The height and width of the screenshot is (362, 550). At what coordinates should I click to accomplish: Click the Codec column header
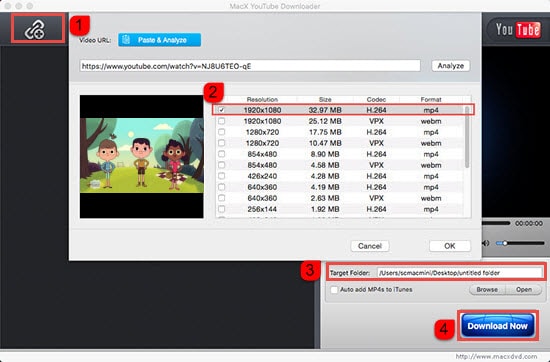[376, 100]
